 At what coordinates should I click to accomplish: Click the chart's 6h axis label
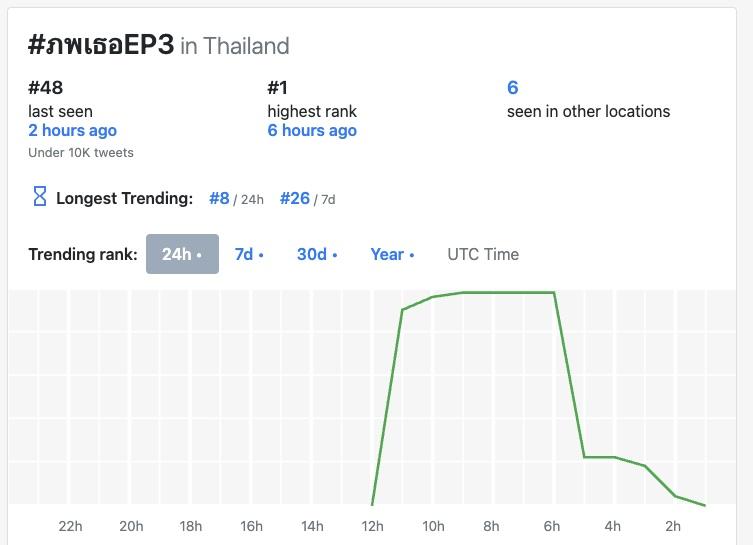[552, 526]
